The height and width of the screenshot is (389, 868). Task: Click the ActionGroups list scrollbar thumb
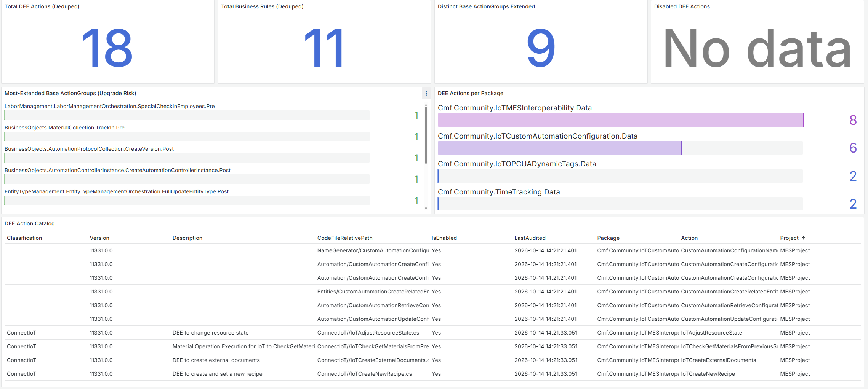point(426,135)
